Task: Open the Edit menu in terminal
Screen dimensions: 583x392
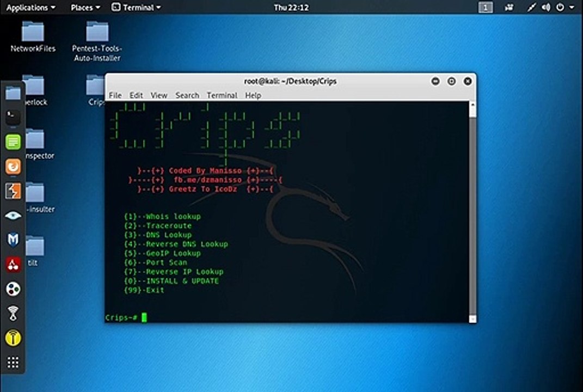Action: [x=136, y=96]
